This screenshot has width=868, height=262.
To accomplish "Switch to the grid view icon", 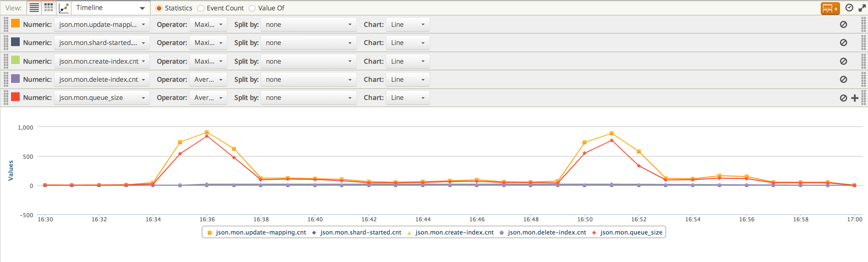I will pyautogui.click(x=49, y=8).
